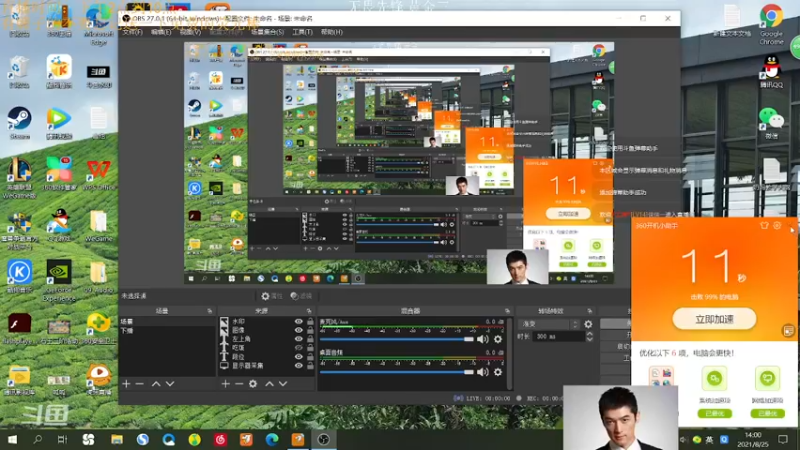Toggle visibility eye of 左上角 source
This screenshot has width=800, height=450.
298,339
